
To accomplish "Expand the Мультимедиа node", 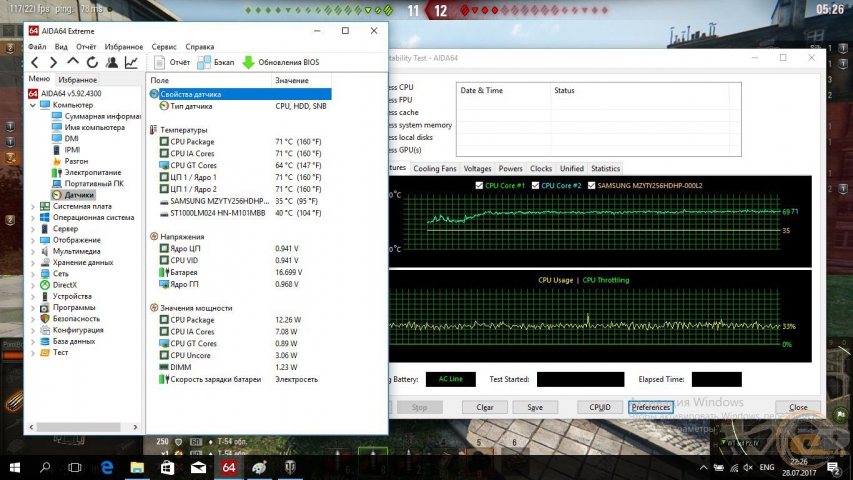I will [x=33, y=251].
